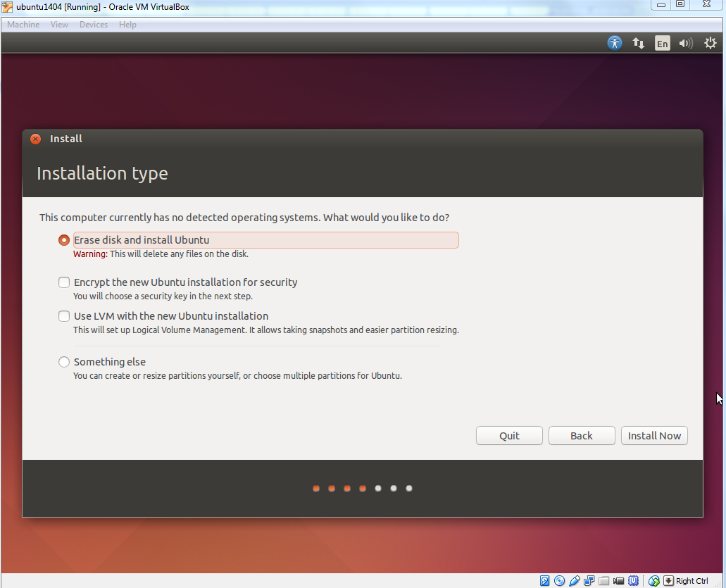Click the network up/down arrows indicator
The height and width of the screenshot is (588, 726).
(638, 43)
